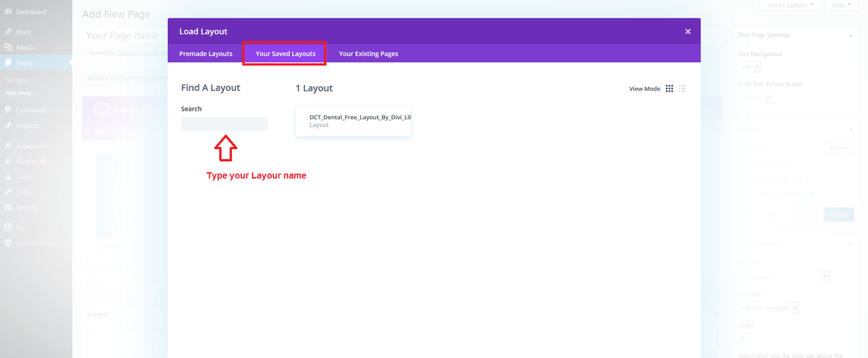Click the Projects pin icon

(8, 125)
